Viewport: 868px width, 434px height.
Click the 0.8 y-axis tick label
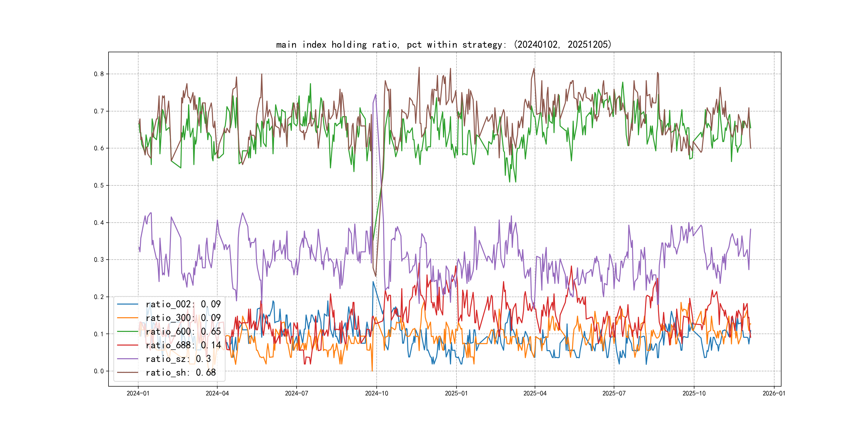click(x=99, y=74)
